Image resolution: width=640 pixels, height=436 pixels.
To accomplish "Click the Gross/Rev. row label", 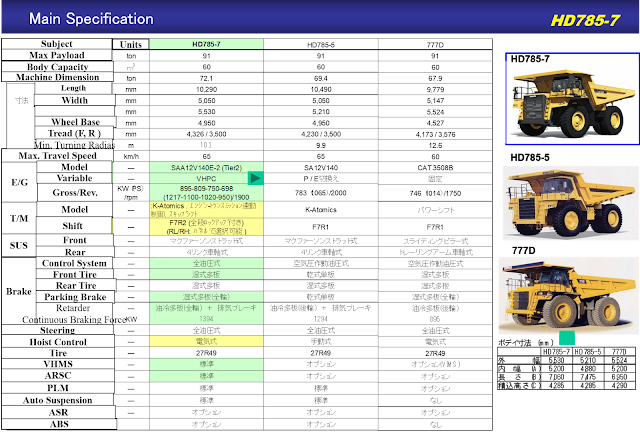I will coord(75,192).
